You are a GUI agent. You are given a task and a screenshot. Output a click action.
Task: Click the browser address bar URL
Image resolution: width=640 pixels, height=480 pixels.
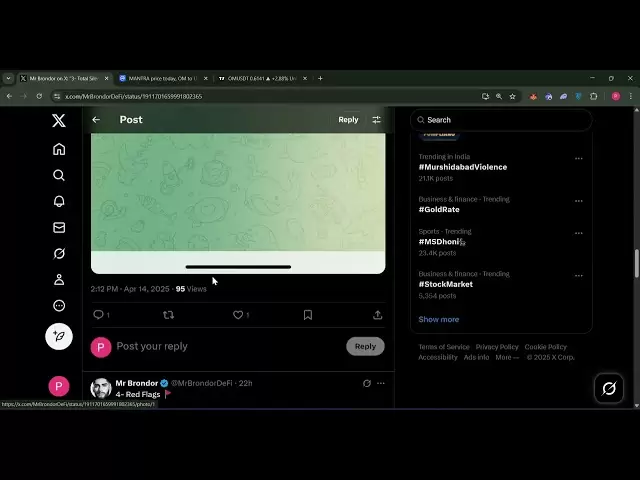(133, 96)
